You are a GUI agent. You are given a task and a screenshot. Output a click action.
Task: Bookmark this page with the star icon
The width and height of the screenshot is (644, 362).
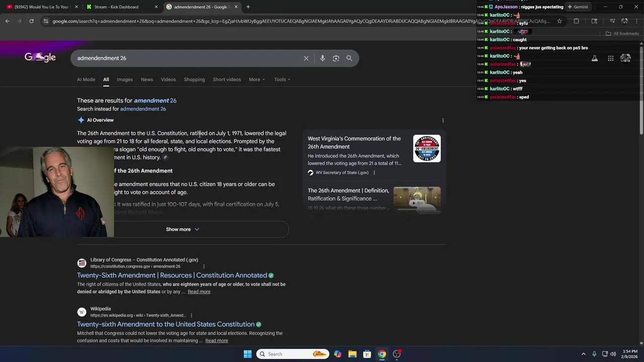click(559, 21)
